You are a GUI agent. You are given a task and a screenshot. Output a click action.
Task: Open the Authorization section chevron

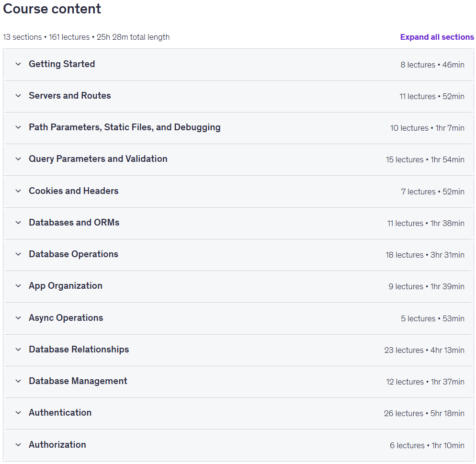(18, 444)
